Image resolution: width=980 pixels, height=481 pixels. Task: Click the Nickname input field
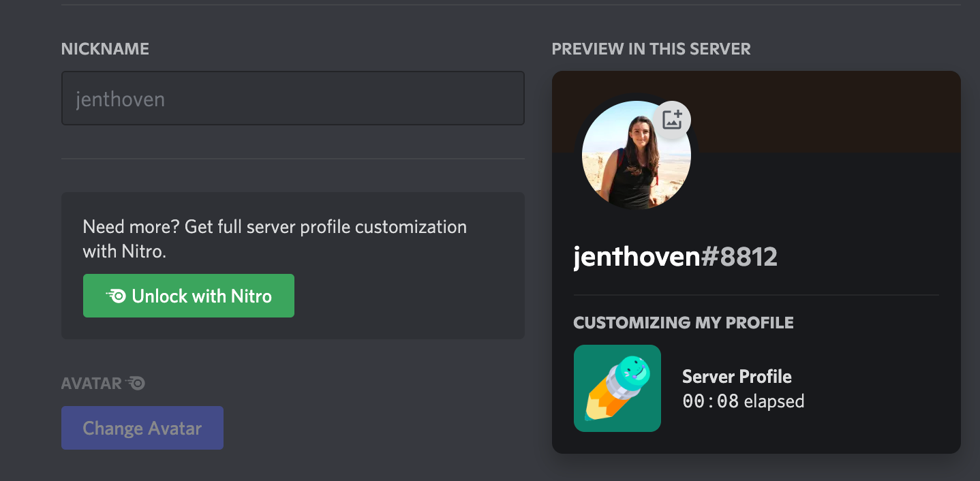[293, 98]
